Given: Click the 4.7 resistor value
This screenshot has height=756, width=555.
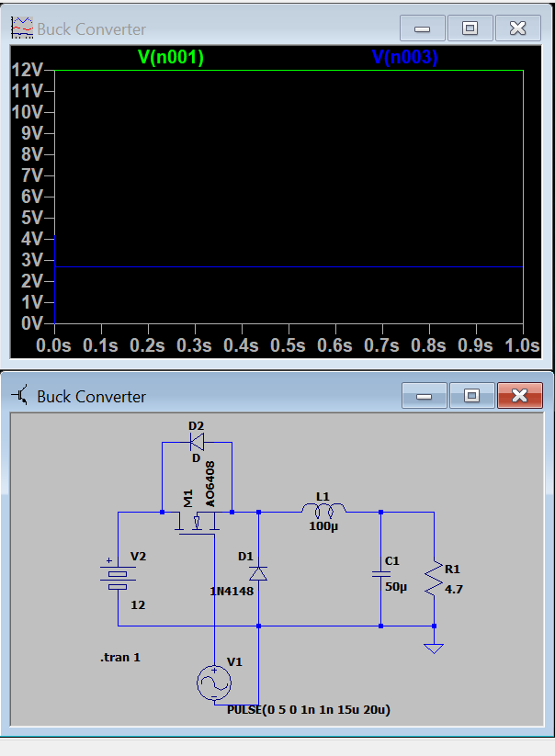Looking at the screenshot, I should (453, 589).
